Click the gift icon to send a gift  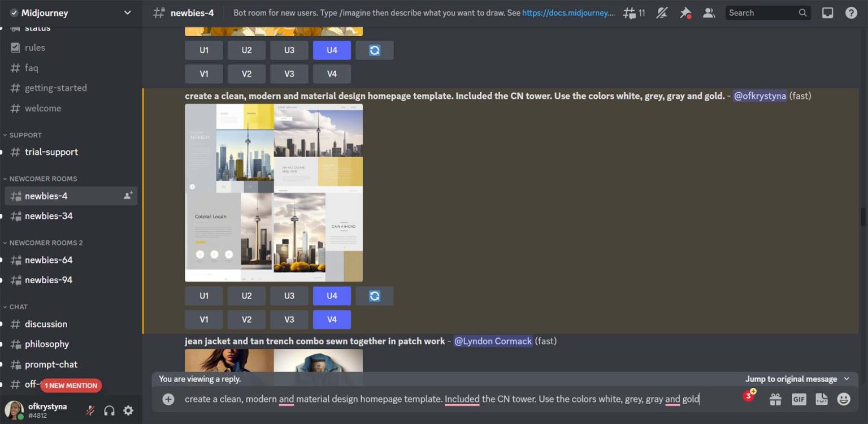click(775, 399)
